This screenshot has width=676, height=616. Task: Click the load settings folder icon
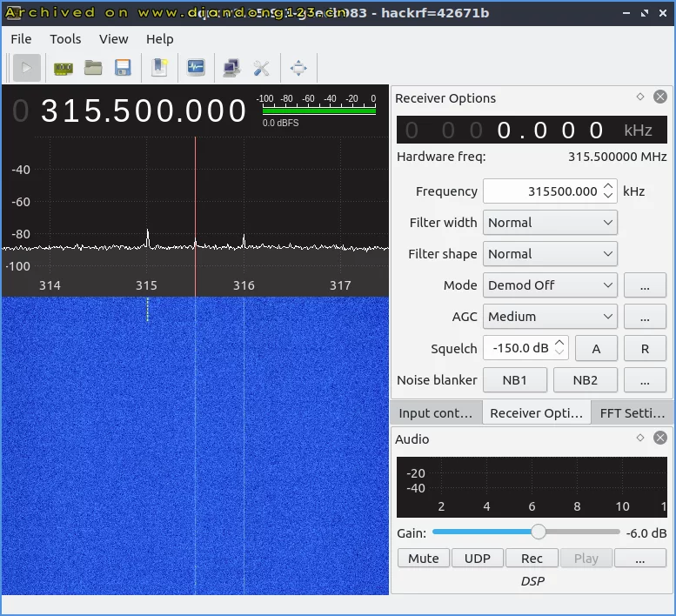click(93, 68)
